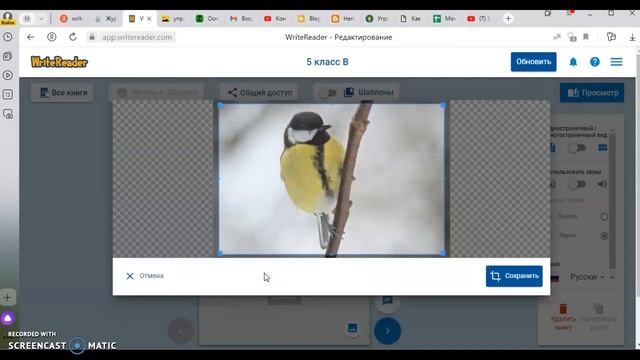
Task: Toggle single/multi page view switch
Action: point(577,148)
